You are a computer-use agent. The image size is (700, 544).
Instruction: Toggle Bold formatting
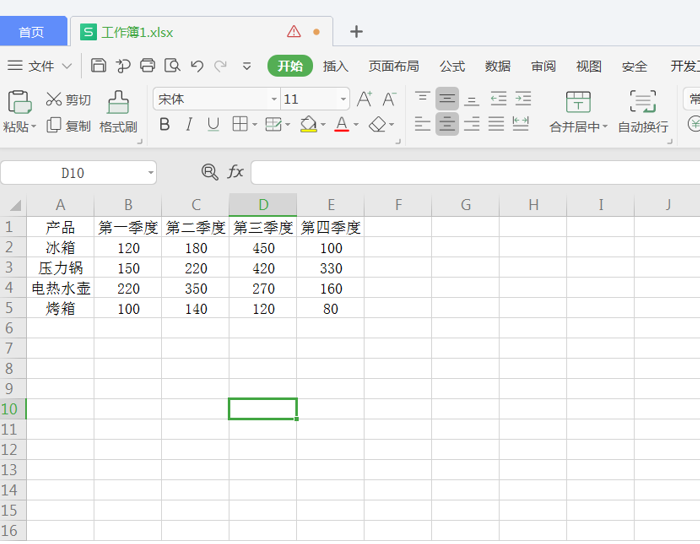(164, 124)
